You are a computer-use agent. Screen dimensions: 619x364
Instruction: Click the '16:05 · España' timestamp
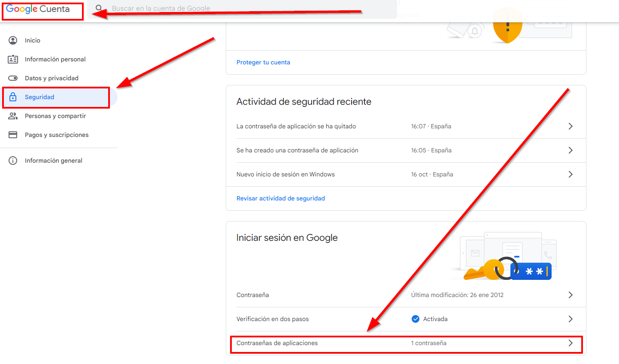[x=431, y=150]
